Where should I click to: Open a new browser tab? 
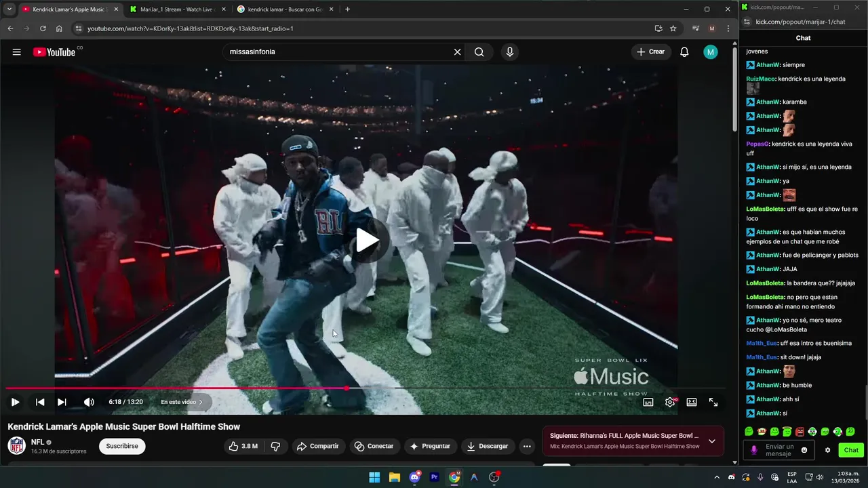(347, 9)
